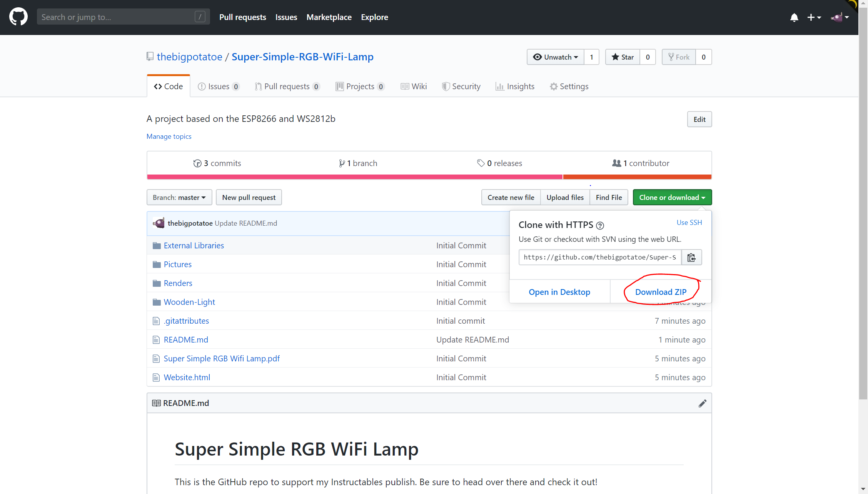Click the commits history icon
This screenshot has height=494, width=868.
197,163
